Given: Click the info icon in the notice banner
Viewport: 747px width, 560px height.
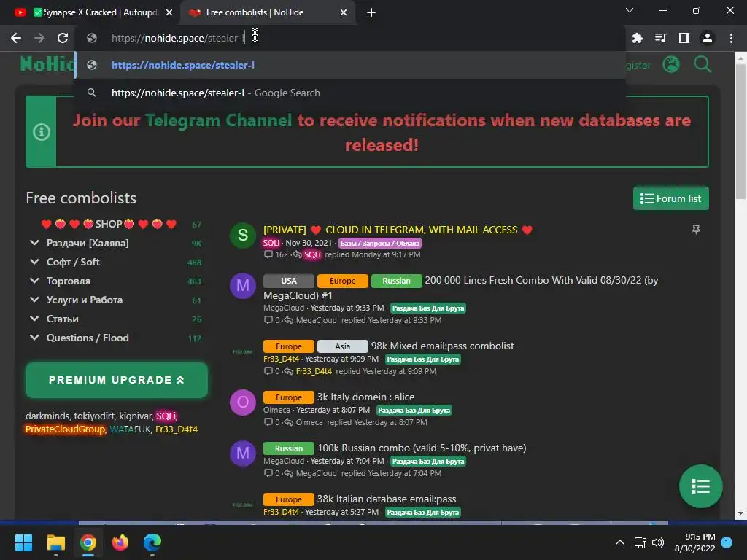Looking at the screenshot, I should click(x=42, y=132).
